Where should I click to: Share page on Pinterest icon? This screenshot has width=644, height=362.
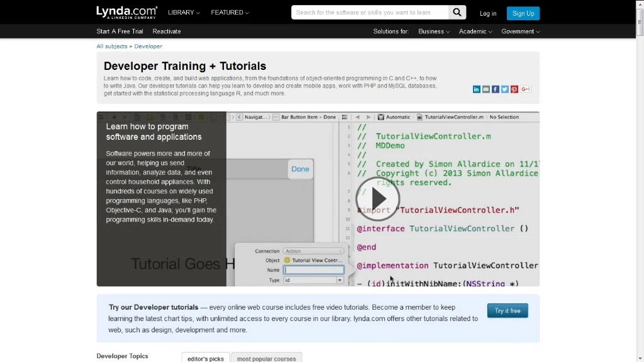tap(514, 89)
